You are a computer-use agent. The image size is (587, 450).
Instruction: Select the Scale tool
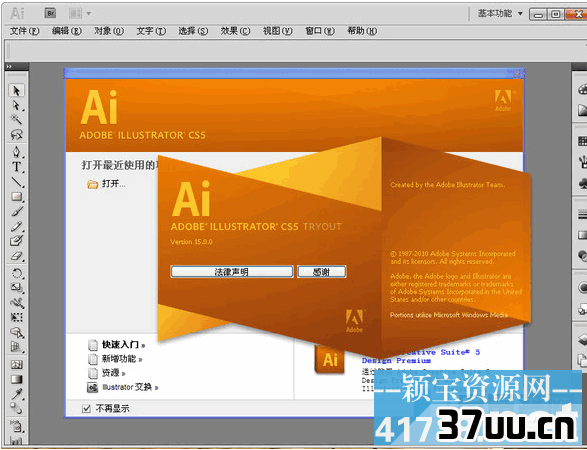coord(16,288)
